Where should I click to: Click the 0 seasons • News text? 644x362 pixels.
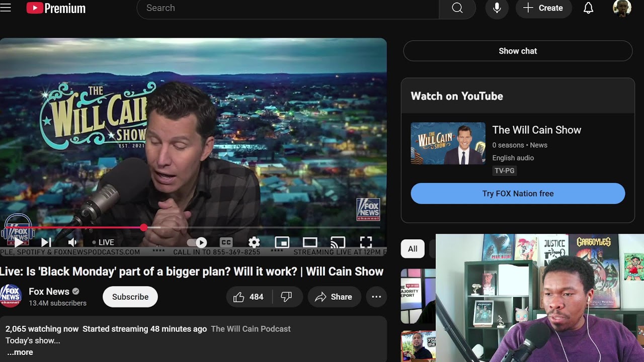tap(520, 145)
